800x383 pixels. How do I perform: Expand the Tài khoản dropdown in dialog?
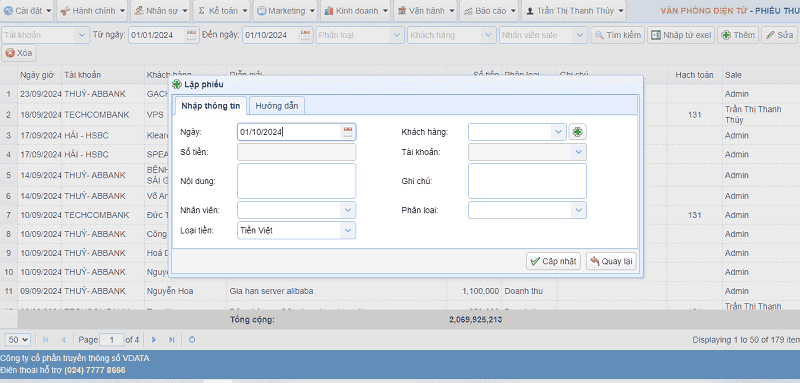(578, 152)
